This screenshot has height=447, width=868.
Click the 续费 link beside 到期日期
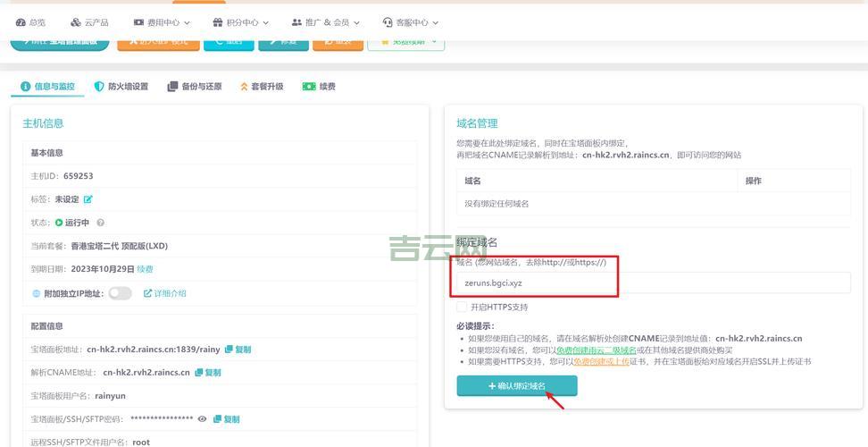point(145,269)
